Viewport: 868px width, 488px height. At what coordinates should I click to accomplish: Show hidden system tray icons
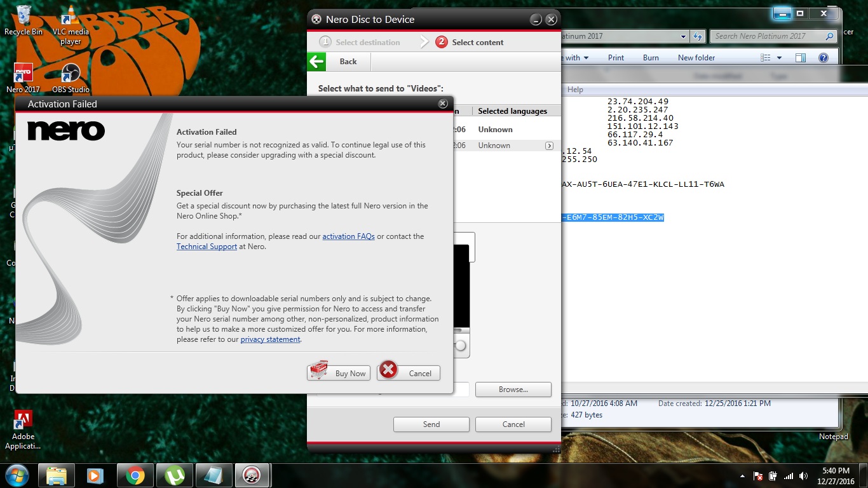point(742,476)
